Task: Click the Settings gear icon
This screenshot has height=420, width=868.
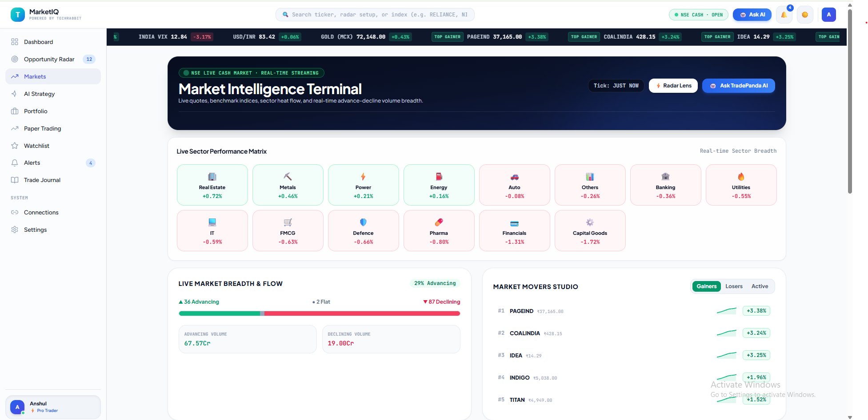Action: [15, 230]
